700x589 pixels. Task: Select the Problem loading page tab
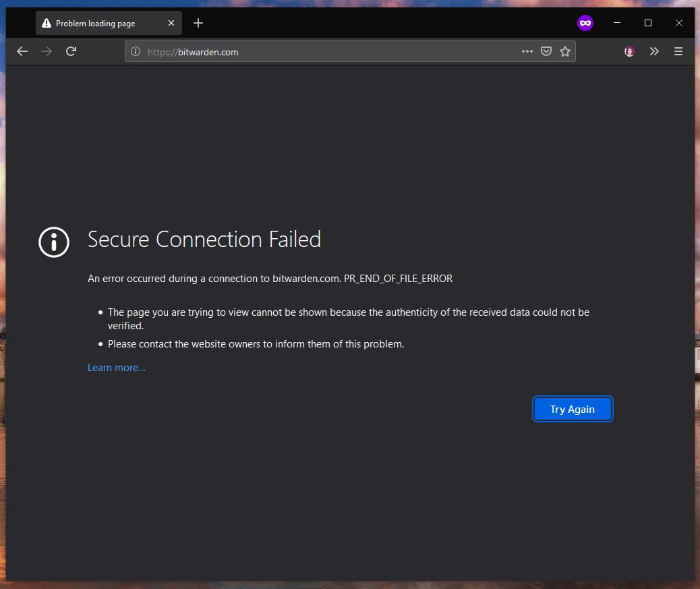pos(101,22)
